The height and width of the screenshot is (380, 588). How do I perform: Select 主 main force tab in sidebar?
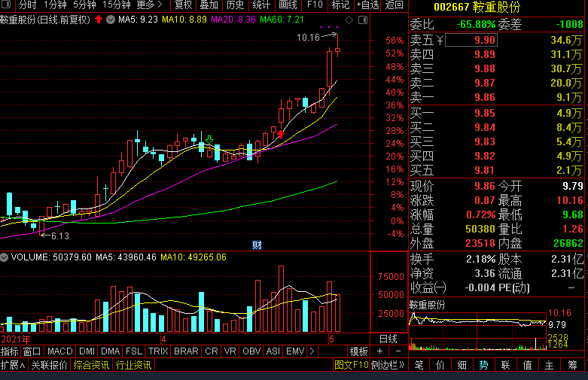[x=549, y=365]
